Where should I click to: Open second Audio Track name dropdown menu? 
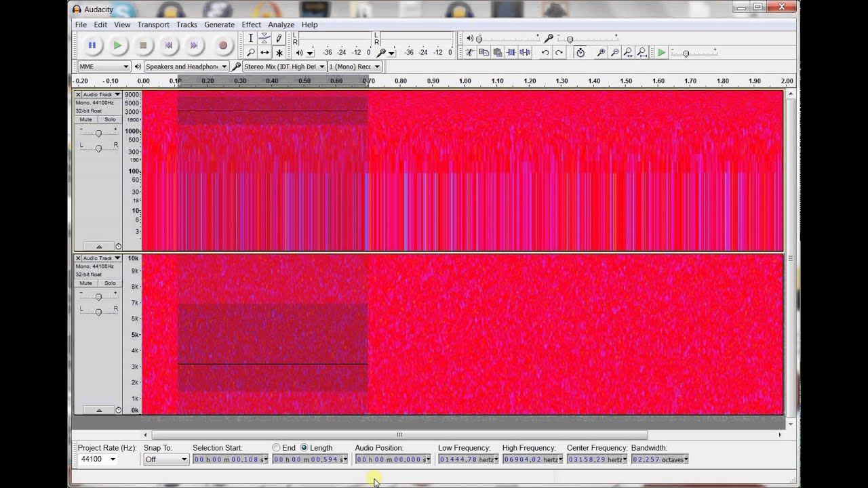pos(102,258)
